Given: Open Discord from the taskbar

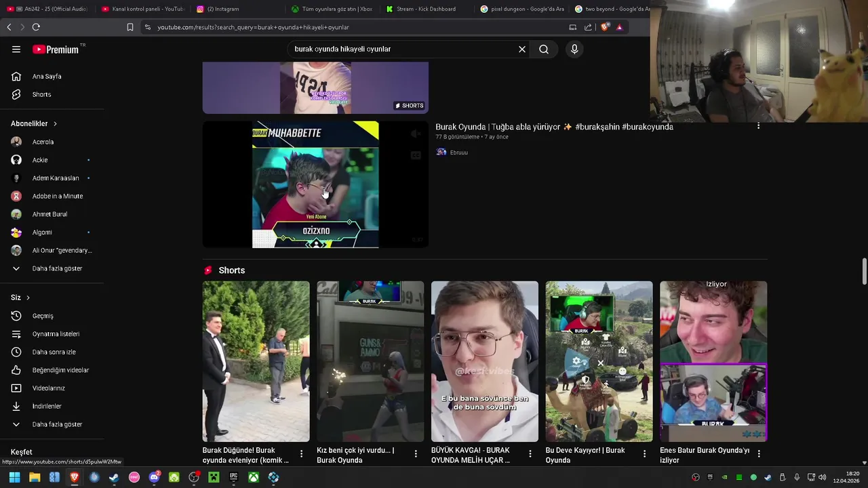Looking at the screenshot, I should click(x=154, y=477).
